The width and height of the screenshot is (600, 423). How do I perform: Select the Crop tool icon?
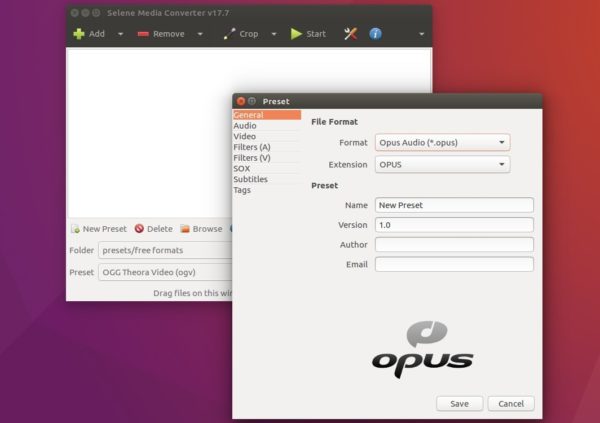(230, 34)
